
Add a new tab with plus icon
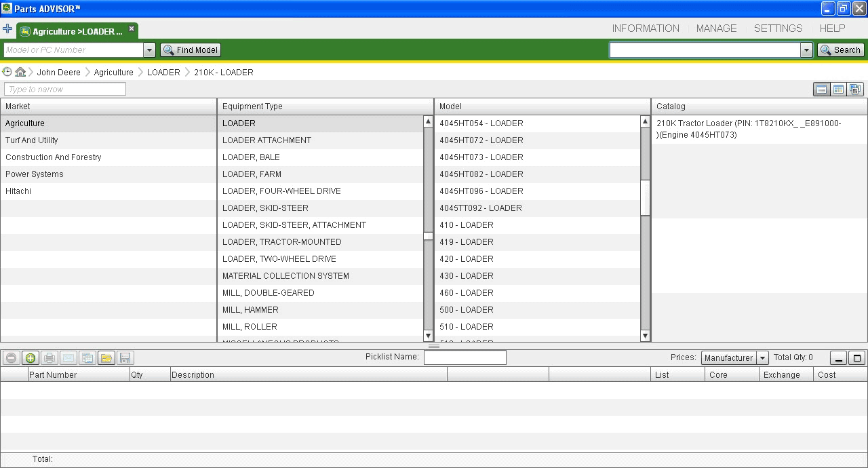pyautogui.click(x=7, y=29)
